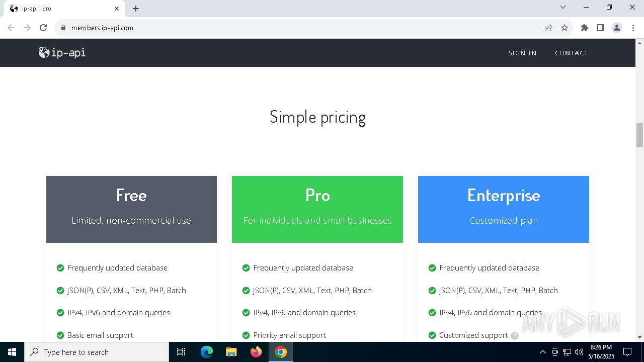The height and width of the screenshot is (362, 644).
Task: Toggle the browser side panel icon
Action: pyautogui.click(x=601, y=28)
